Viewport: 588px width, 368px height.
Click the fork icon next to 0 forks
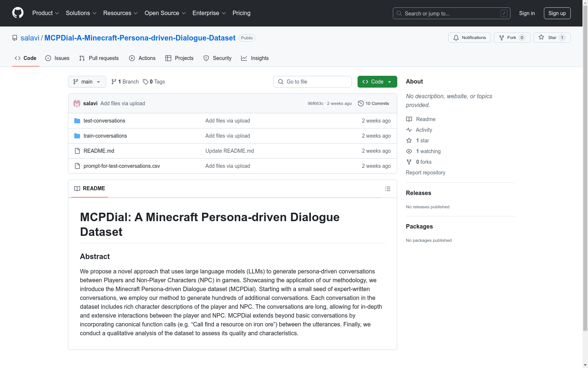click(409, 162)
